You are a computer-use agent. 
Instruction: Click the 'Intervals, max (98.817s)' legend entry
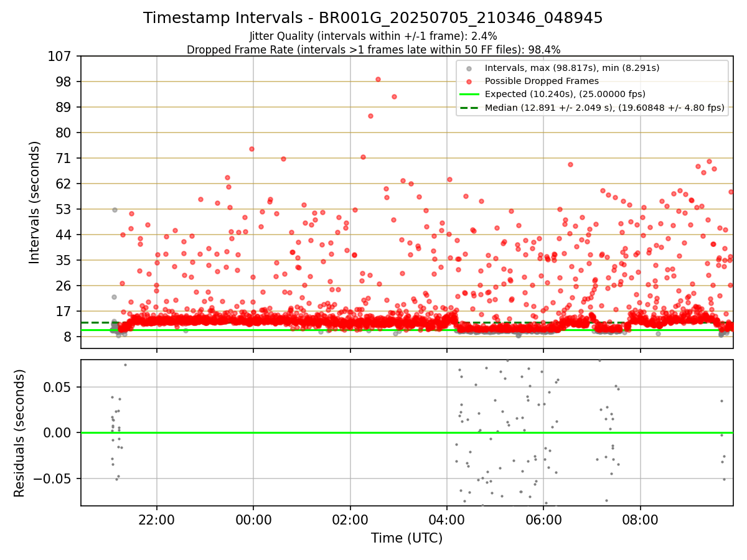click(572, 68)
